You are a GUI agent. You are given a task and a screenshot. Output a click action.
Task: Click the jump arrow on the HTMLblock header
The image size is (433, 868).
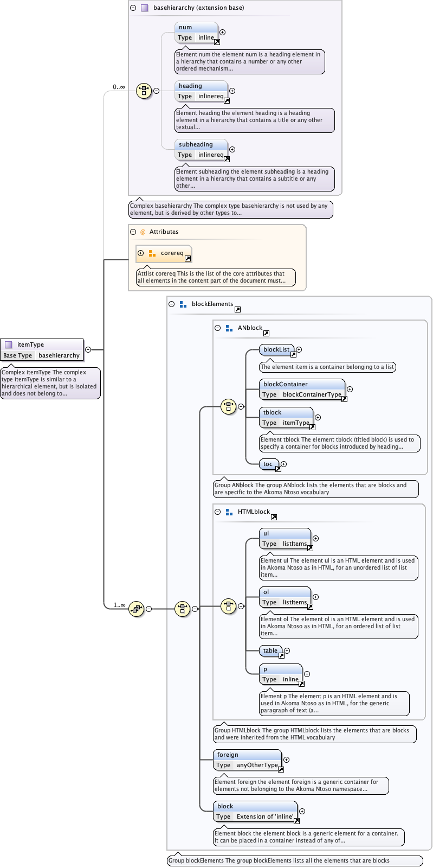(x=274, y=517)
